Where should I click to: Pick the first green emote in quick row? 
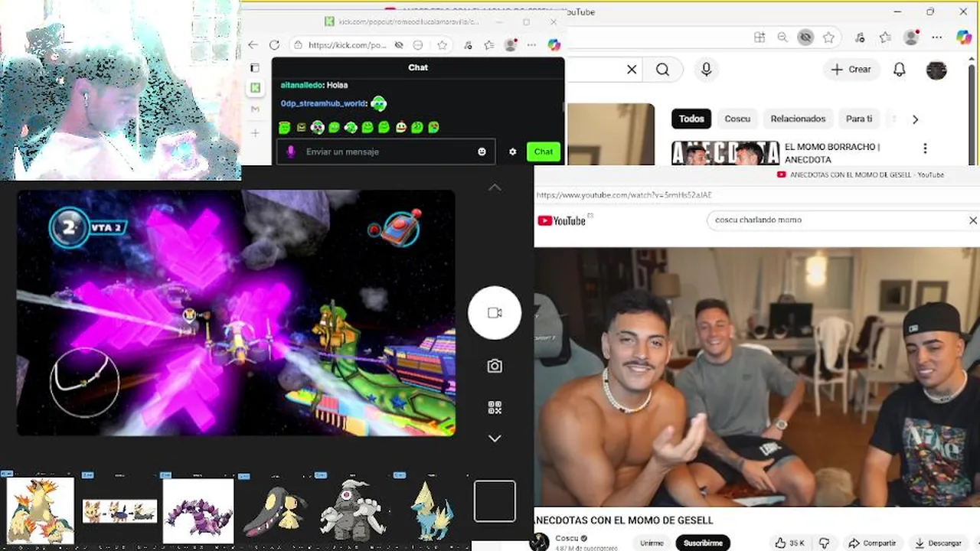[285, 127]
